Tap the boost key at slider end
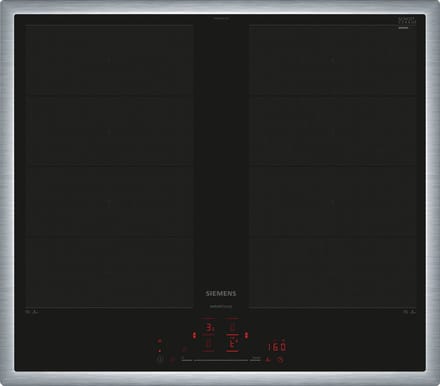This screenshot has width=440, height=386. [257, 358]
